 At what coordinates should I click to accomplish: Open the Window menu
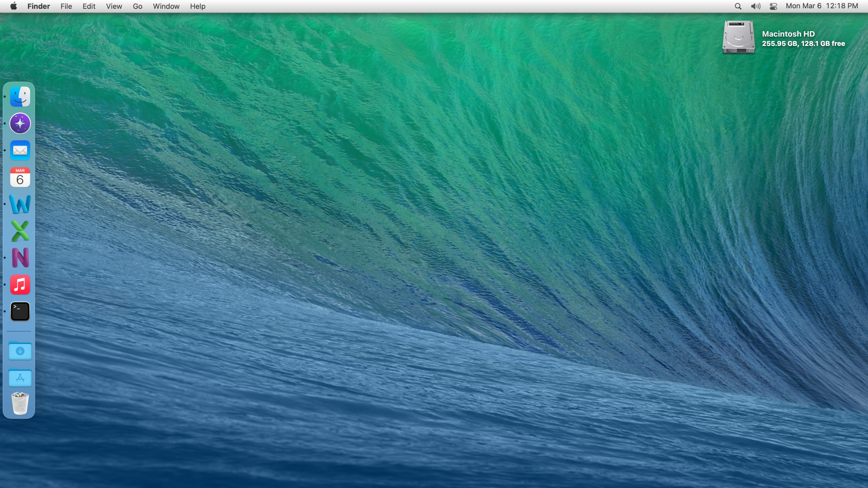coord(166,6)
